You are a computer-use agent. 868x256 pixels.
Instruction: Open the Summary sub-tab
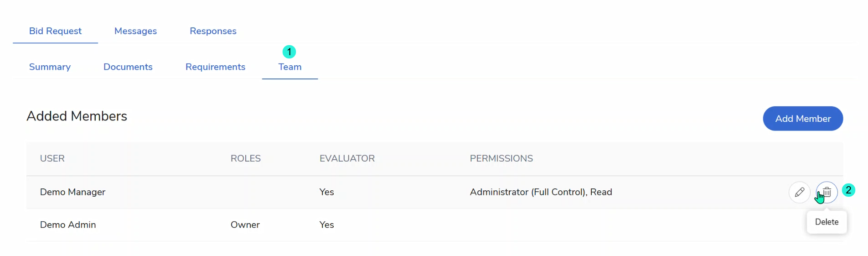pyautogui.click(x=50, y=67)
